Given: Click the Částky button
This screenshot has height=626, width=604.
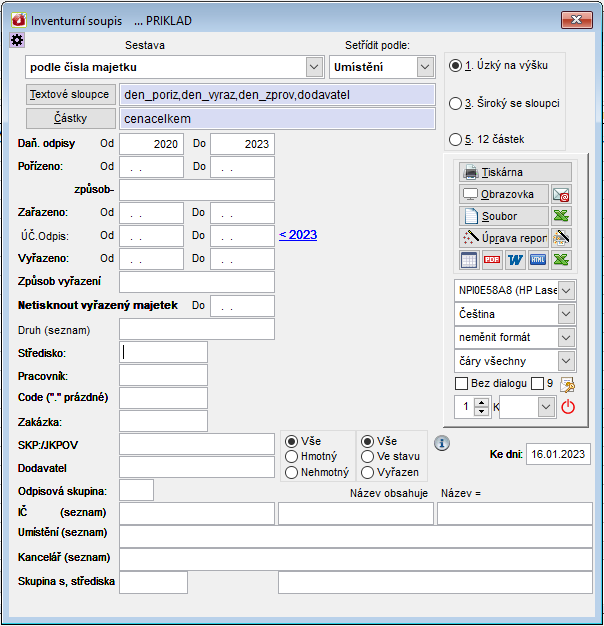Looking at the screenshot, I should pyautogui.click(x=71, y=119).
